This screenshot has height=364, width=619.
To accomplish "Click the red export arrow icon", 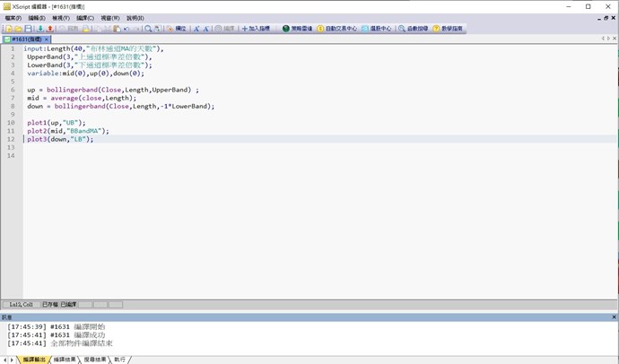I will [x=50, y=29].
